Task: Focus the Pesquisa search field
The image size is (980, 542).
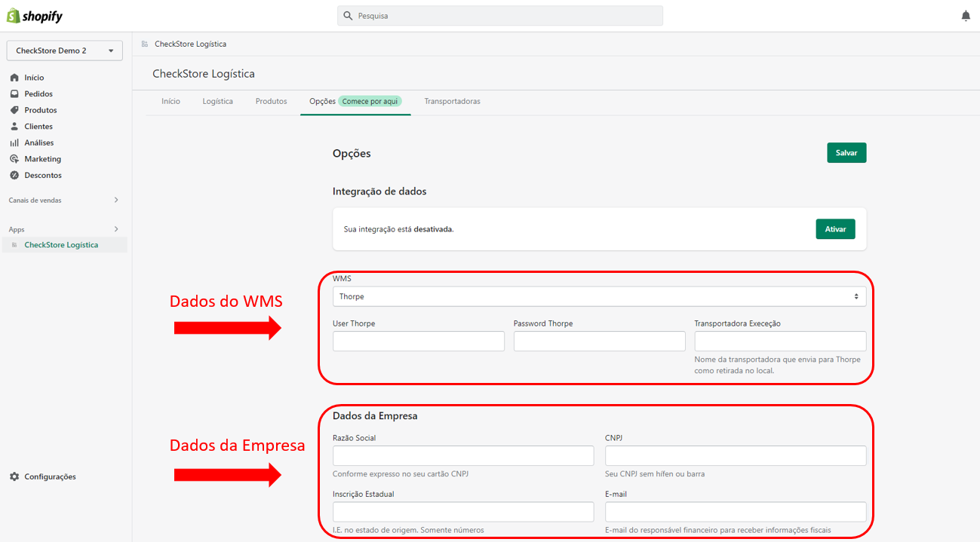Action: click(x=499, y=16)
